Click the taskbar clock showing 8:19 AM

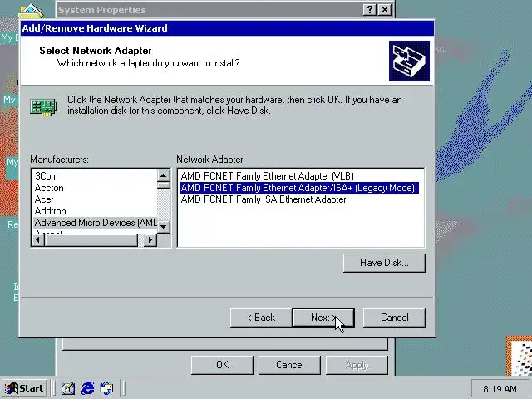[500, 389]
